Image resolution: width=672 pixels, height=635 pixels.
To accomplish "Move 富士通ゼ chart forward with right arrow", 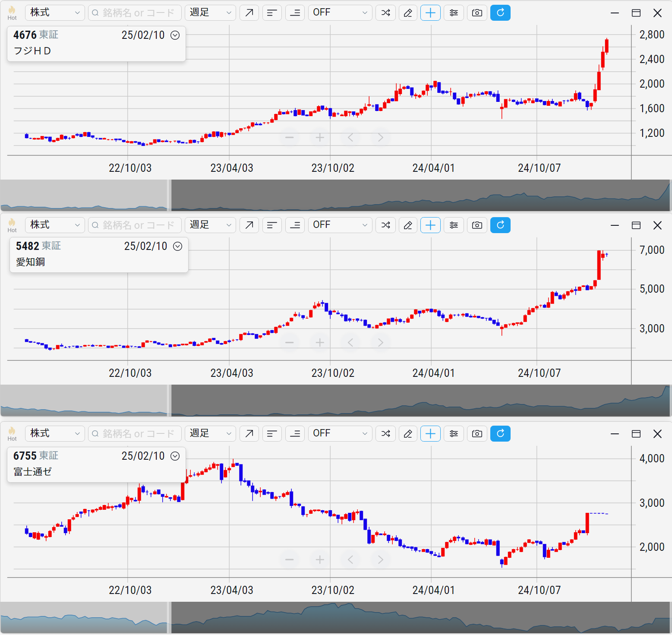I will (x=380, y=560).
